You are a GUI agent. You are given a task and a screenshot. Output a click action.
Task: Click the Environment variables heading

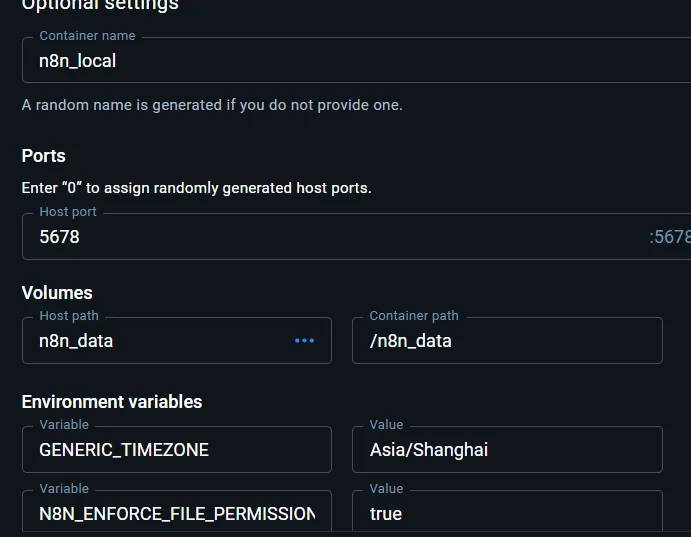[112, 402]
